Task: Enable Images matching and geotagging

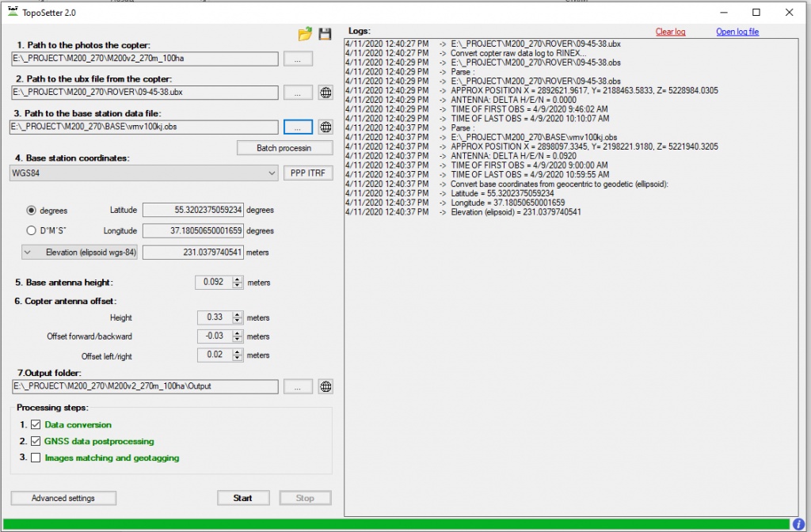Action: pos(36,458)
